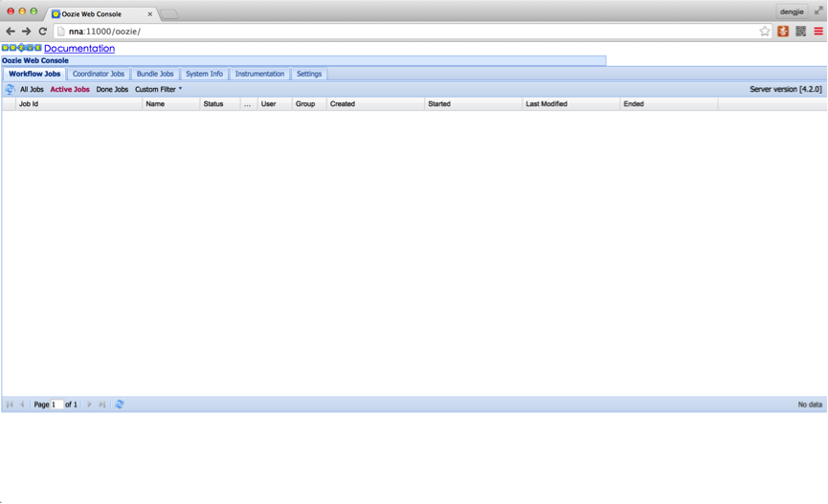Select the System Info tab
Viewport: 828px width, 504px height.
coord(204,74)
